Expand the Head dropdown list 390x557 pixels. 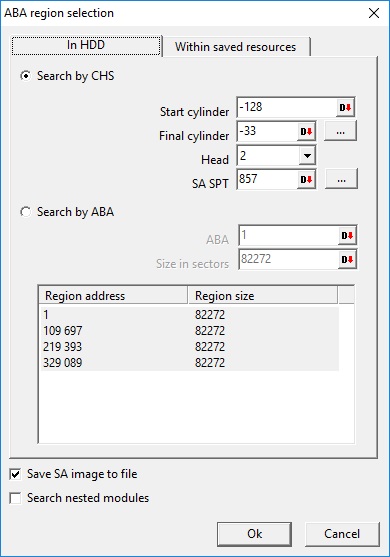pos(307,156)
